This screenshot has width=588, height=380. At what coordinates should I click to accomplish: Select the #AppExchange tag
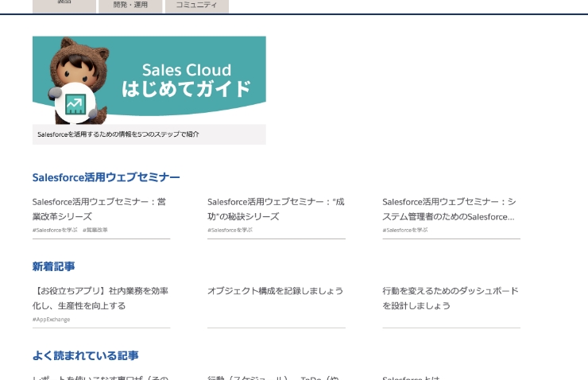tap(51, 319)
